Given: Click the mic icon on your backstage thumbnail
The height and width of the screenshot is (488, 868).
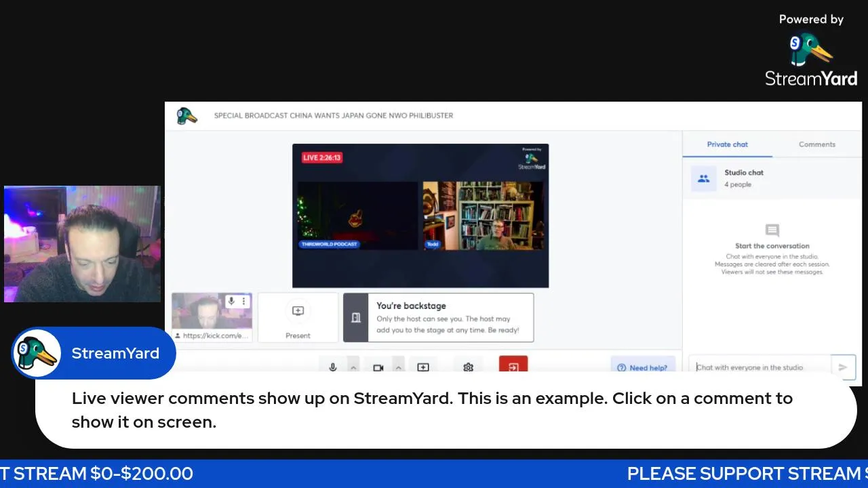Looking at the screenshot, I should 231,301.
